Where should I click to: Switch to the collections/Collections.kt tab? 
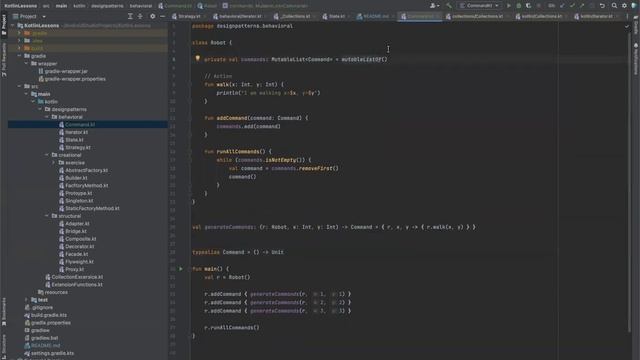[x=476, y=16]
